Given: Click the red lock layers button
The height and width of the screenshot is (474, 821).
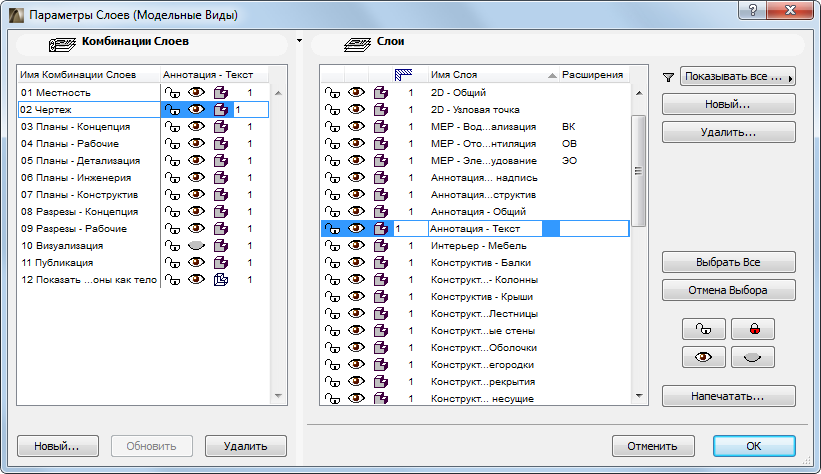Looking at the screenshot, I should [x=752, y=329].
